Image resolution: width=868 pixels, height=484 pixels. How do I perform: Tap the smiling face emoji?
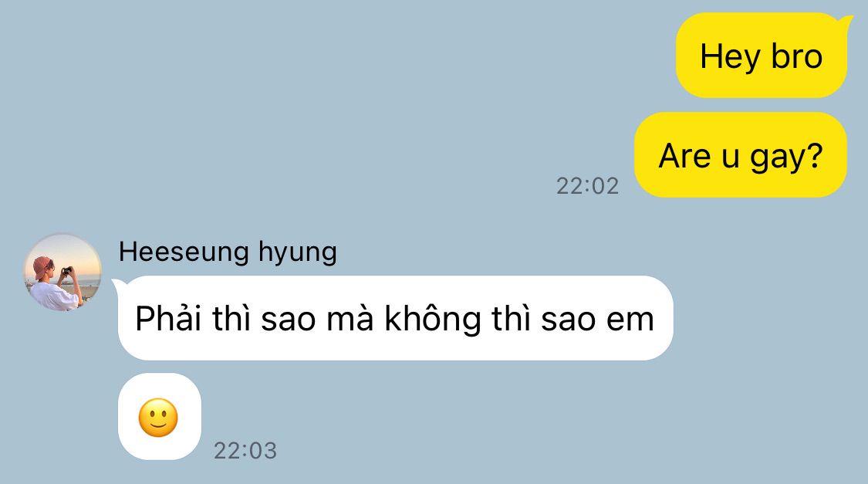click(158, 418)
